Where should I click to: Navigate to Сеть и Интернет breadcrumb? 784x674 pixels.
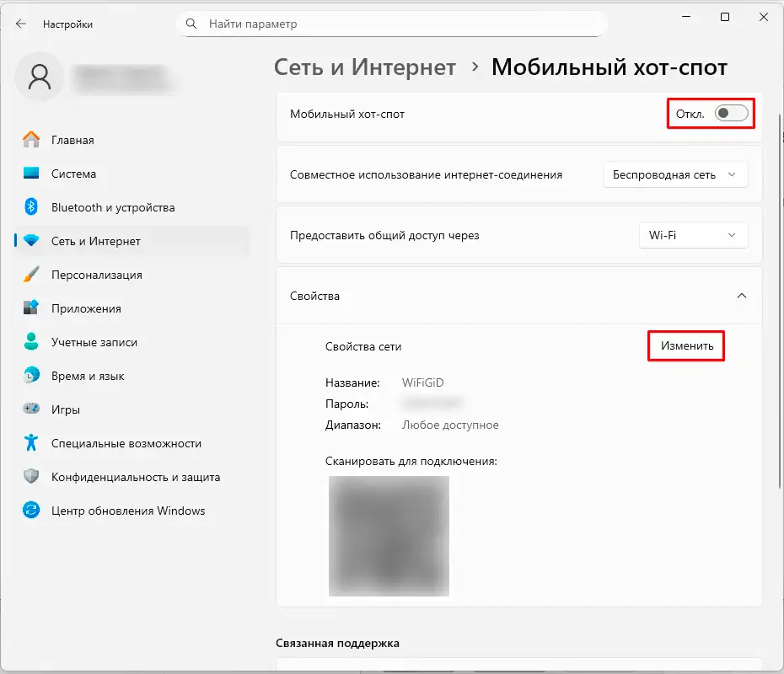363,67
